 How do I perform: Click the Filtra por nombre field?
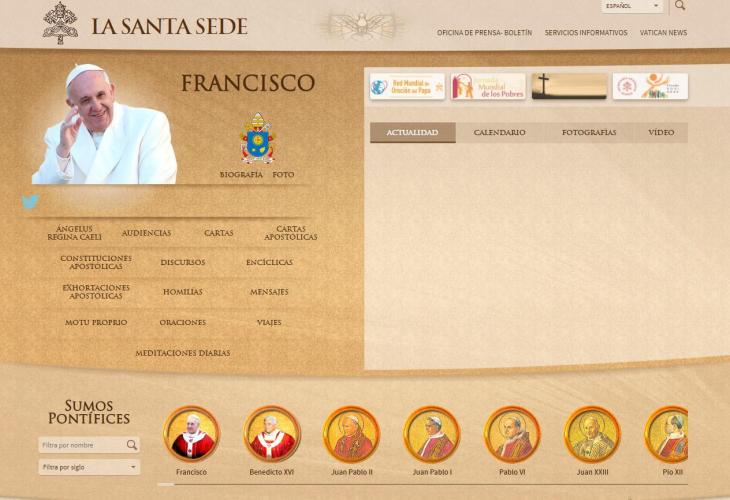[x=81, y=445]
